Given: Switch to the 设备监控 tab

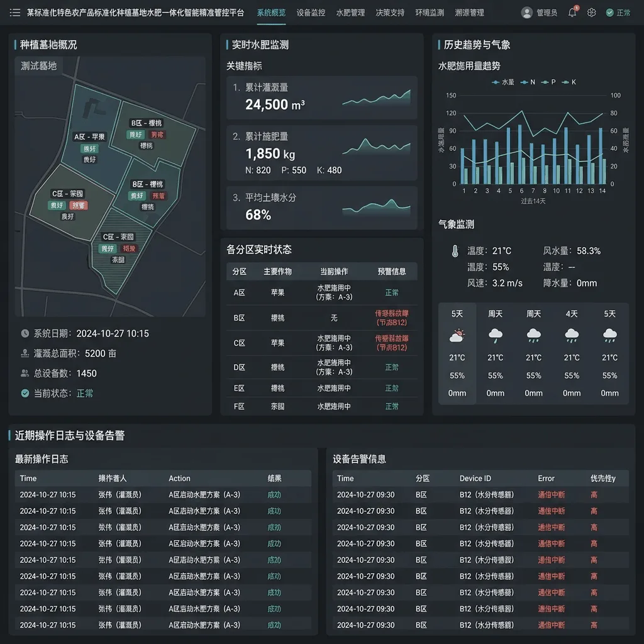Looking at the screenshot, I should pyautogui.click(x=311, y=13).
